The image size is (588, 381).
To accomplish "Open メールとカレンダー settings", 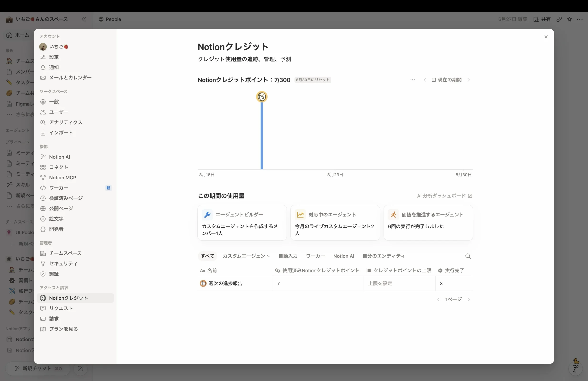I will [75, 78].
